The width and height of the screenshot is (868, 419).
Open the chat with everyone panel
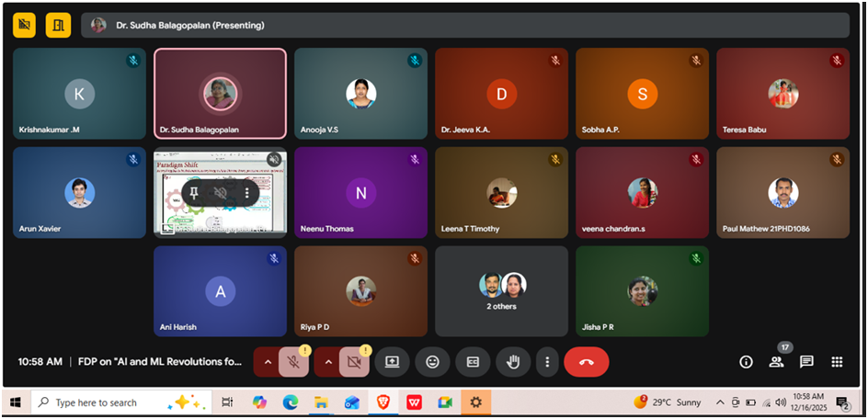[806, 362]
